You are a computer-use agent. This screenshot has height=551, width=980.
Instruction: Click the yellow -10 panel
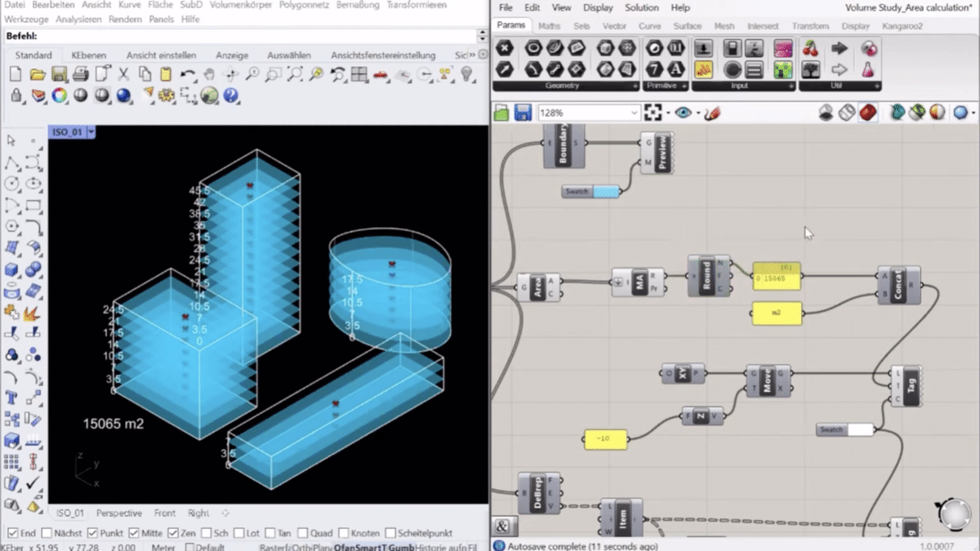(605, 439)
